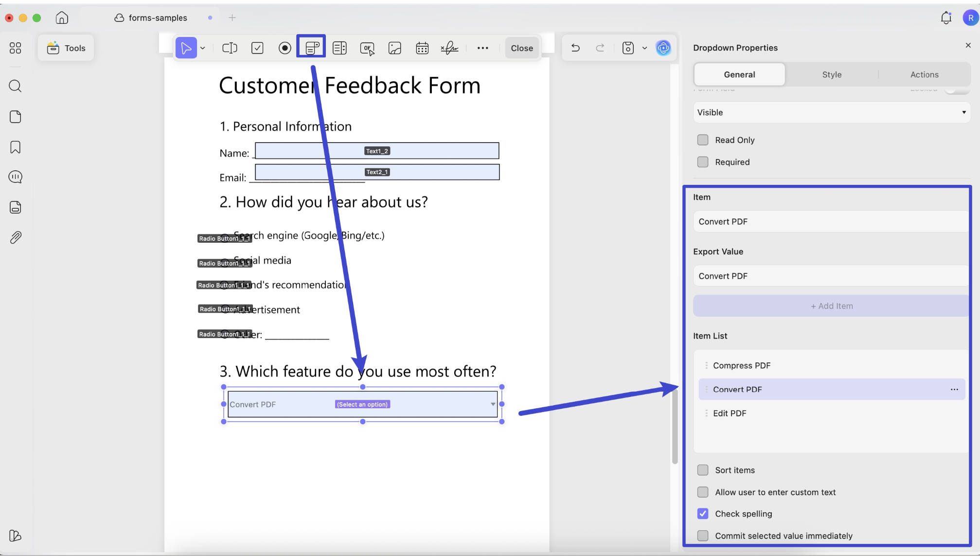Close the form editing toolbar
Viewport: 980px width, 556px height.
click(x=522, y=48)
